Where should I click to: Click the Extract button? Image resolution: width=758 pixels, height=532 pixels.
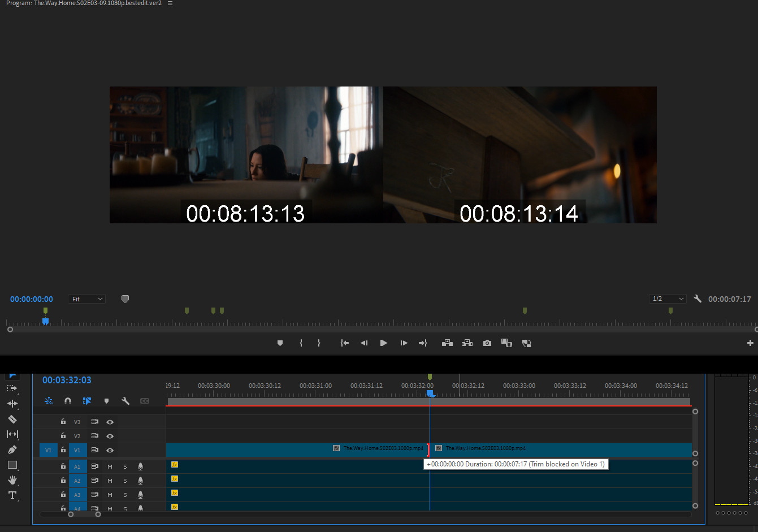pos(467,343)
